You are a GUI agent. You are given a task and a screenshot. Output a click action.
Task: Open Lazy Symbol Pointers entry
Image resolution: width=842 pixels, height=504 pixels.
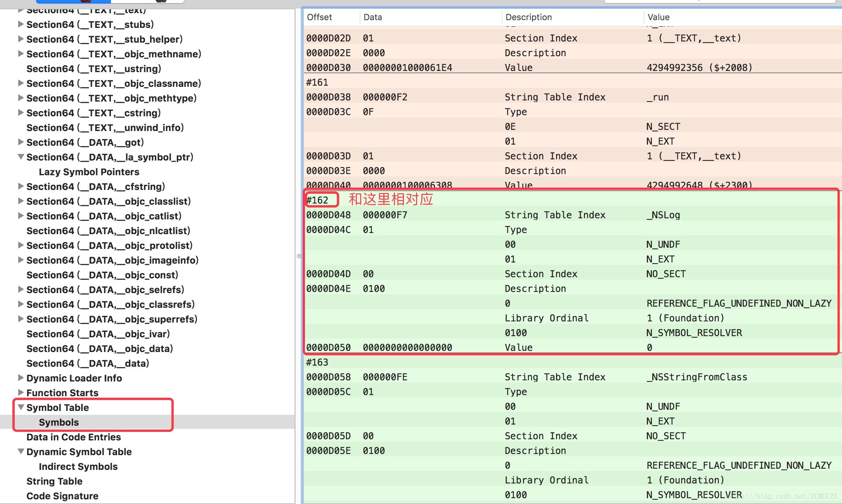pos(89,172)
